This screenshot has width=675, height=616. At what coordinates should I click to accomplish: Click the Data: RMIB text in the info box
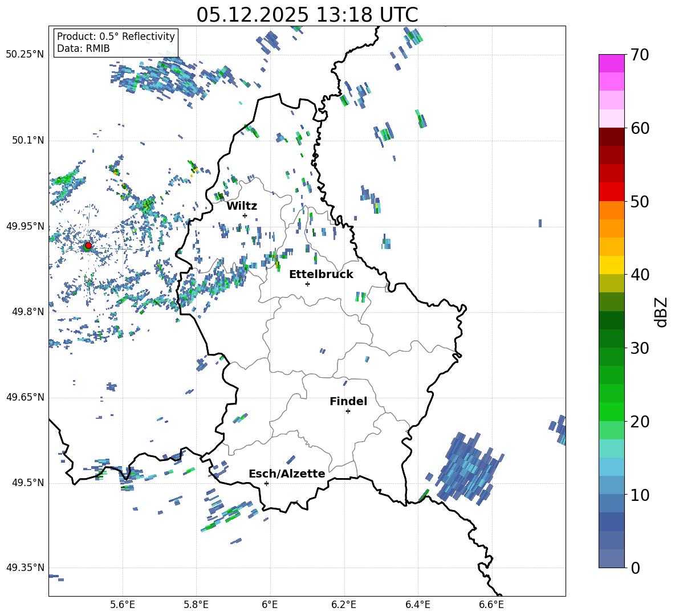[x=83, y=48]
